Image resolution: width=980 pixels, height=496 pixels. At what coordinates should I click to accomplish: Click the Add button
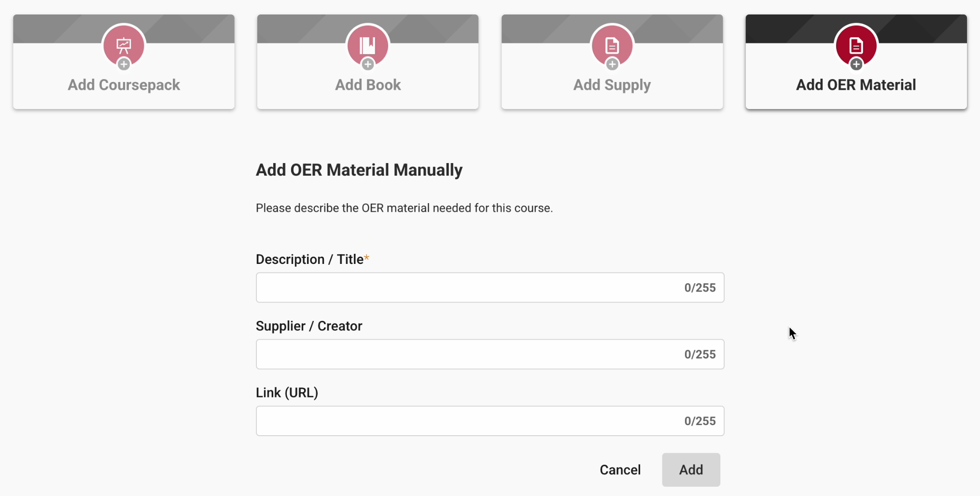(691, 469)
